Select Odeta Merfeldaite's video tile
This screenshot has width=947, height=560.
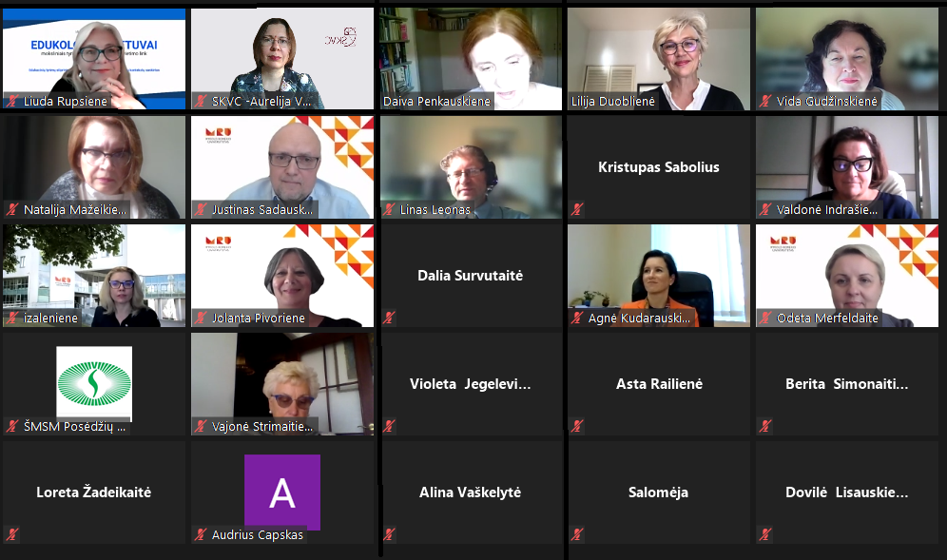[847, 276]
